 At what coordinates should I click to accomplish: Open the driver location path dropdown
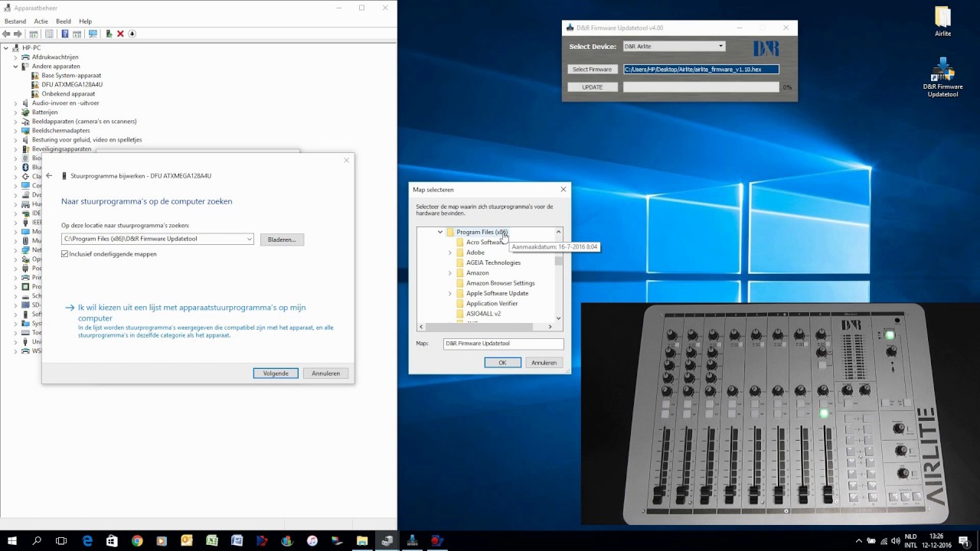(249, 239)
